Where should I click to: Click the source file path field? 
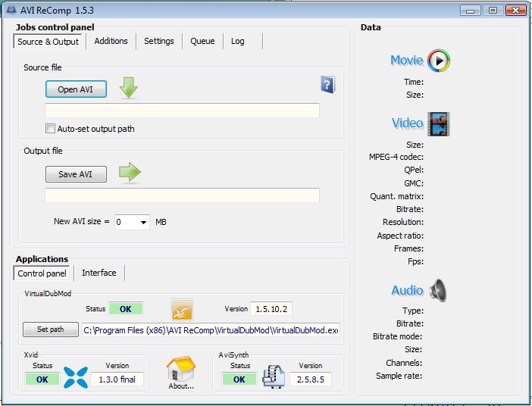pos(182,111)
